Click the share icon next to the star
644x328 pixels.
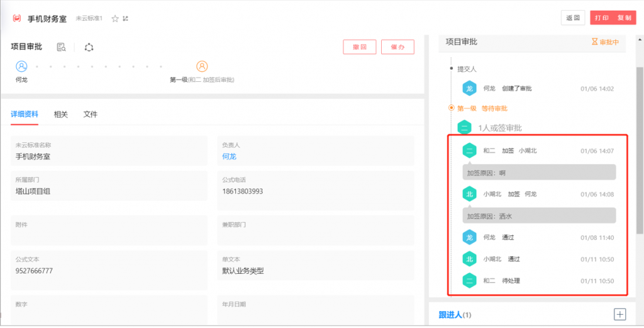coord(126,19)
